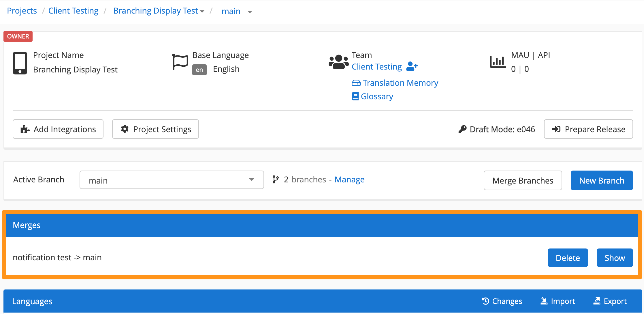Screen dimensions: 644x314
Task: Click 'Branching Display Test' project name text
Action: point(75,70)
